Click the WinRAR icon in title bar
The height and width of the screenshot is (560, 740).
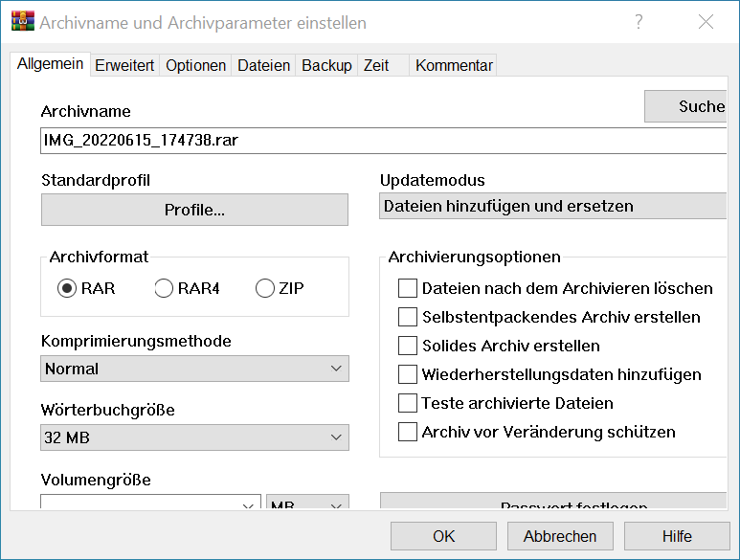(x=23, y=21)
